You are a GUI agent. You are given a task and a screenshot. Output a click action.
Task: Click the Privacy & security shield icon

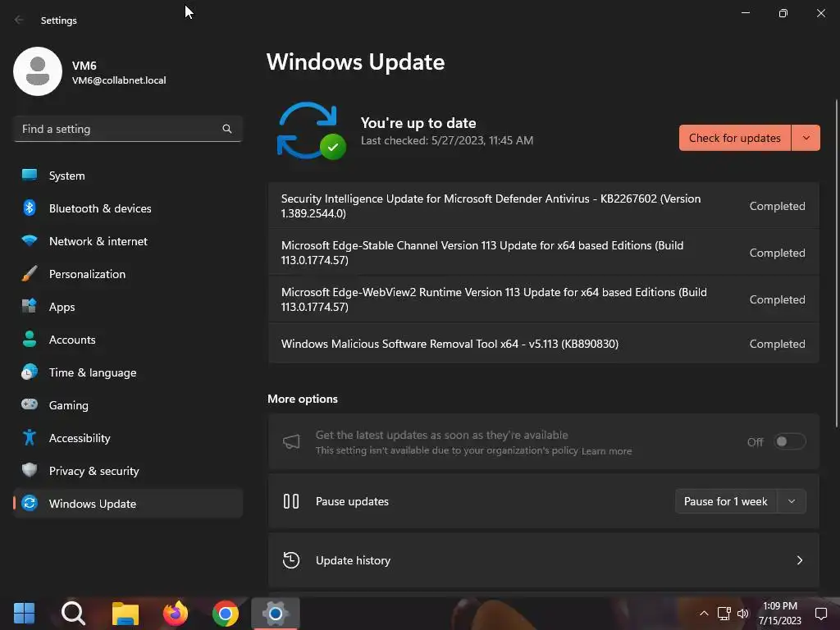click(30, 470)
